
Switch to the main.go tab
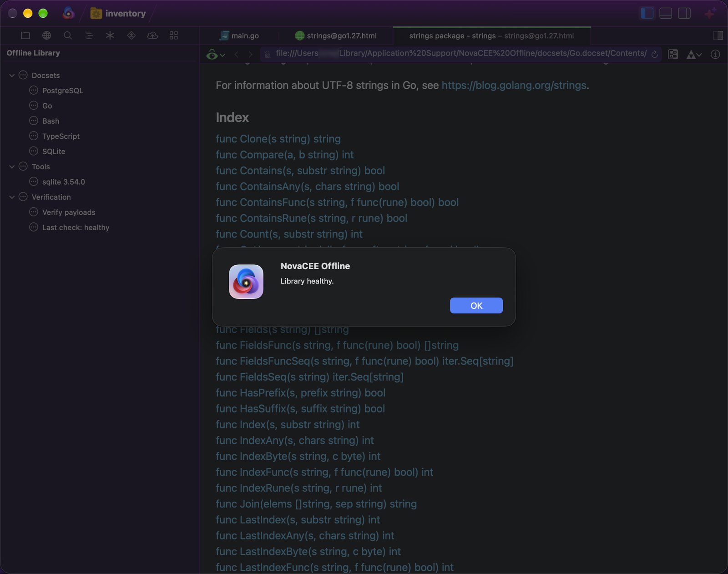point(239,35)
